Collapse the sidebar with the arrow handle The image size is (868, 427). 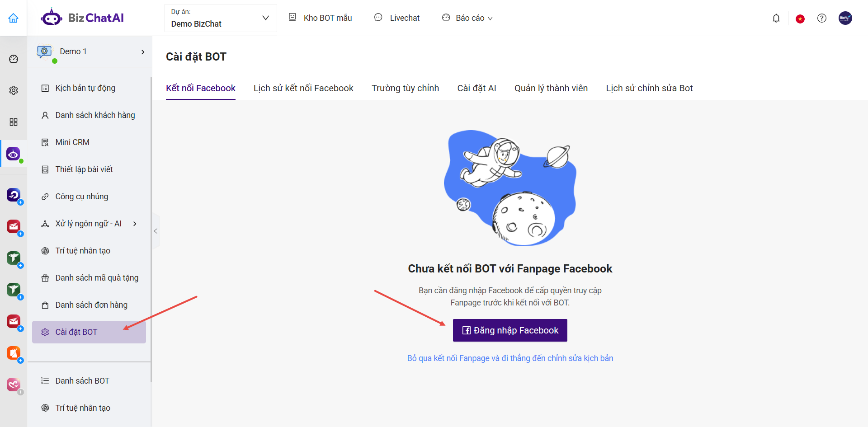tap(156, 231)
